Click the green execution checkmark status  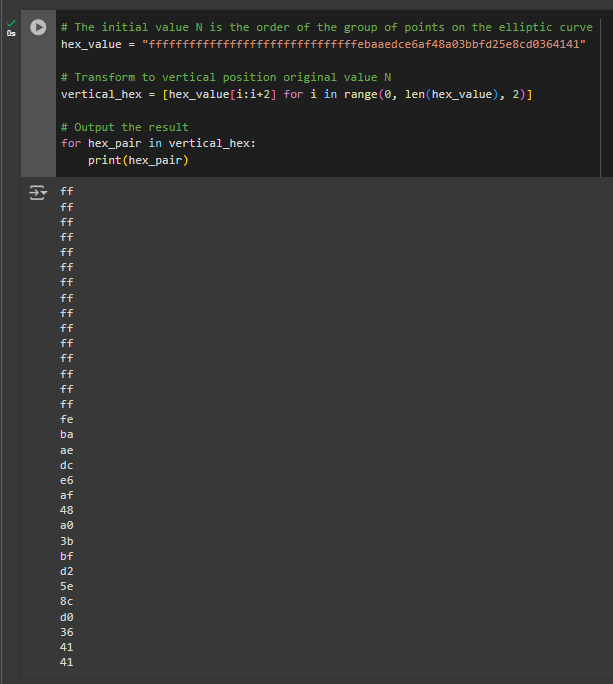point(11,23)
